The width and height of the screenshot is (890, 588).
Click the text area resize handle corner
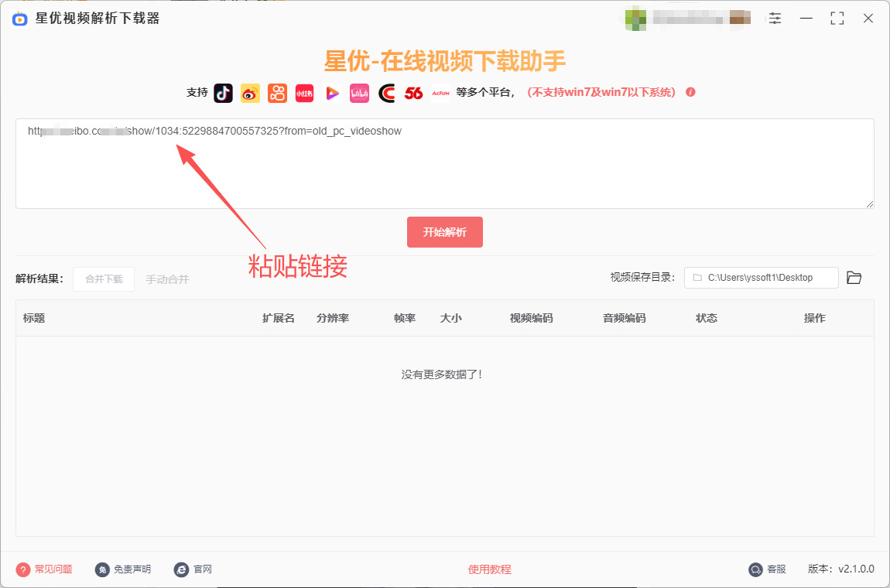870,203
